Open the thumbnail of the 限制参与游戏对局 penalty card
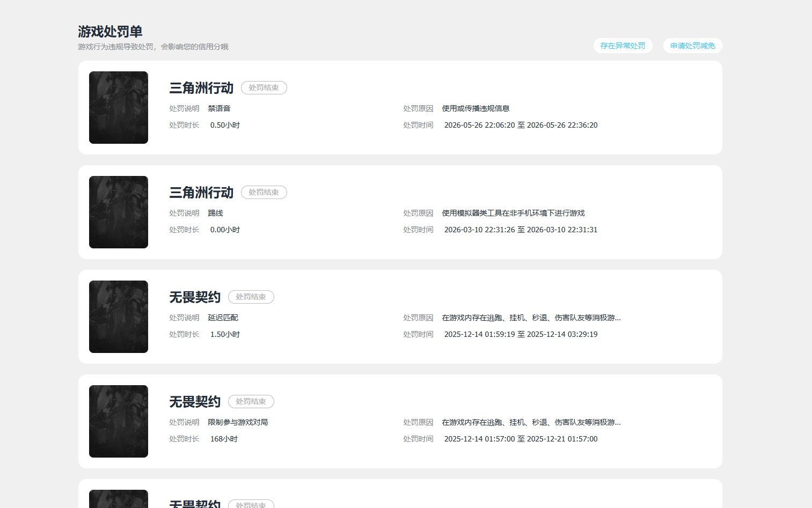Viewport: 812px width, 508px height. click(x=119, y=421)
